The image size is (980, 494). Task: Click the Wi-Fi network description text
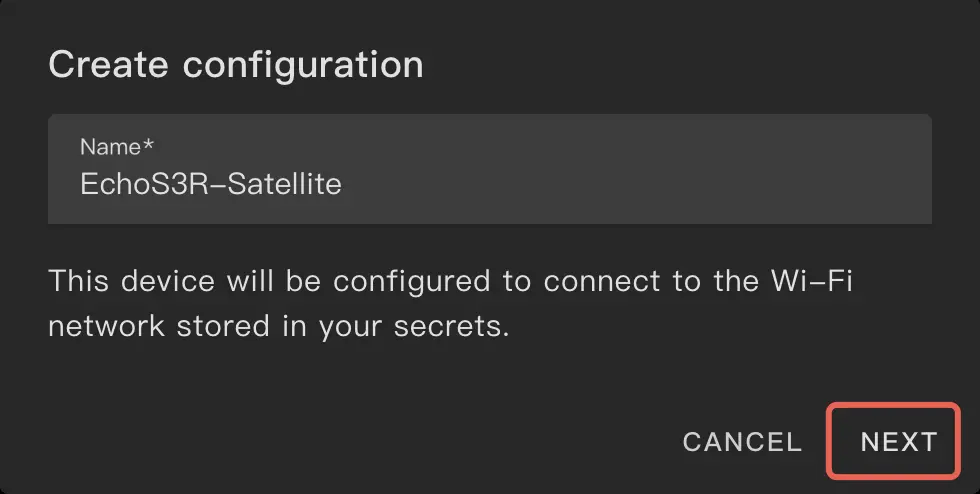[450, 304]
